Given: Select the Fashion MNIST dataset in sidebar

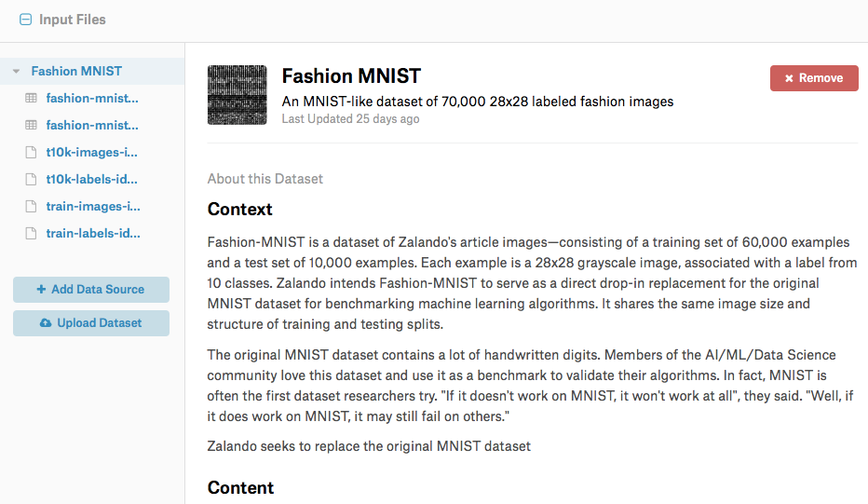Looking at the screenshot, I should click(76, 72).
